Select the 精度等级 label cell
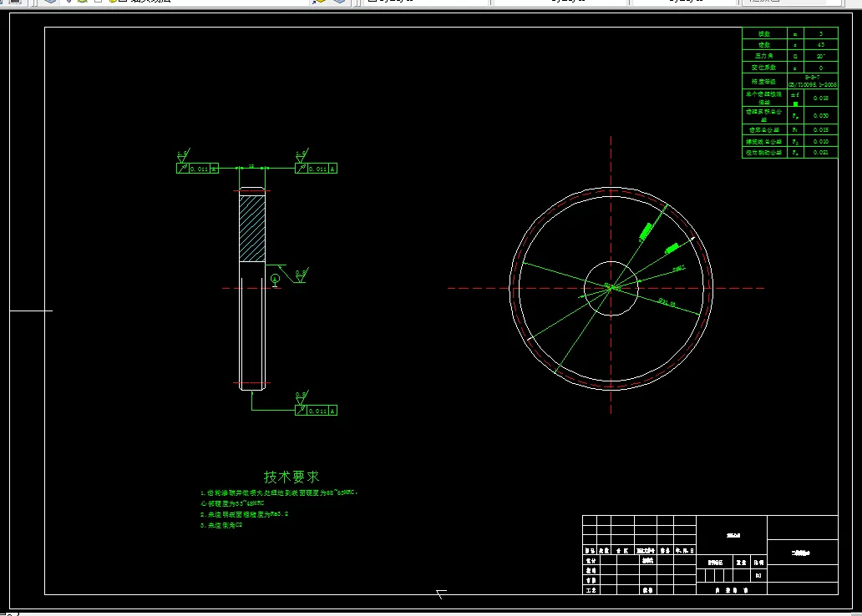 tap(764, 81)
